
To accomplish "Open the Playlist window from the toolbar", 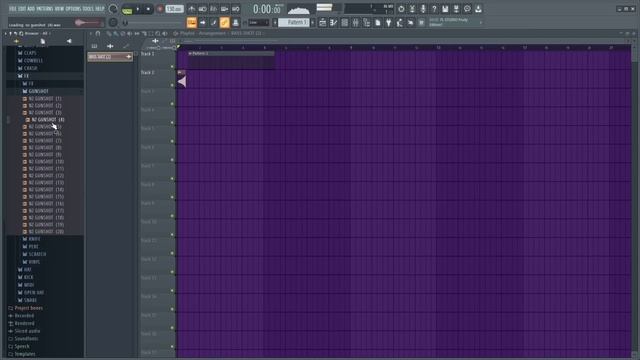I will (322, 23).
